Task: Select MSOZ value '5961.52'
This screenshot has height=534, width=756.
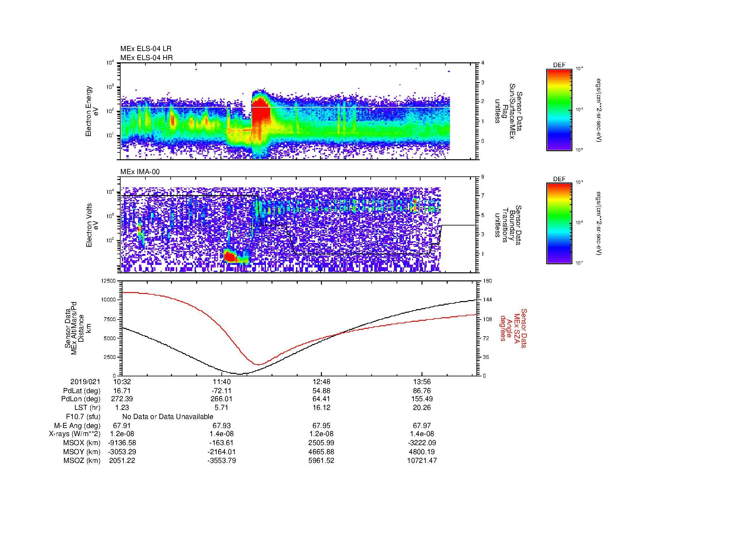Action: 321,461
